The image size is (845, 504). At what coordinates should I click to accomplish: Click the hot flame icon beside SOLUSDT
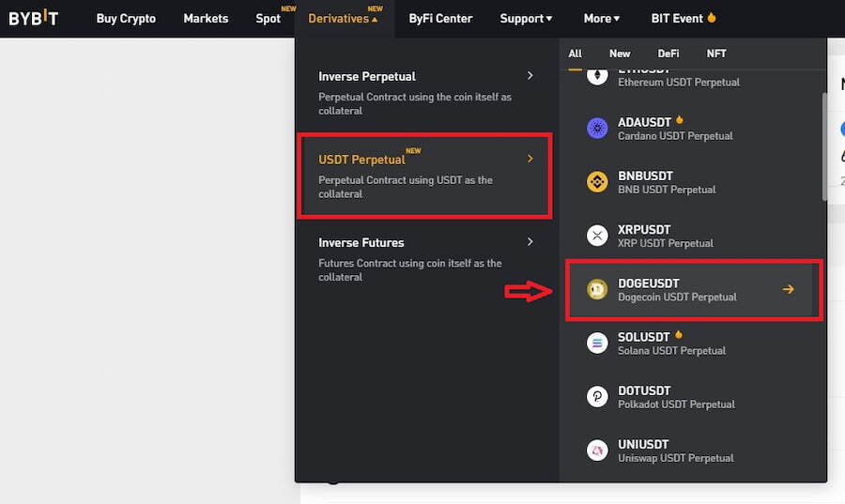pos(679,334)
